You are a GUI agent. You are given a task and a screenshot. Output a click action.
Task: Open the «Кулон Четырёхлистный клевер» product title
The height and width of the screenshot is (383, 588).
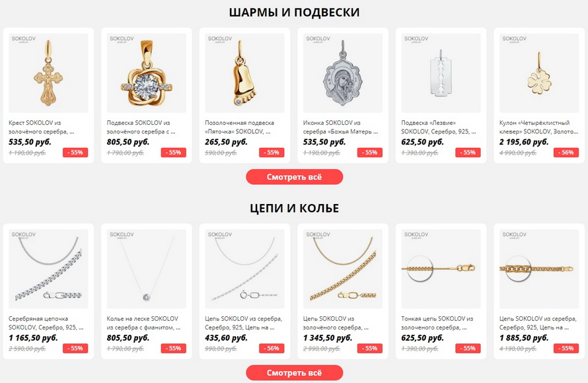point(538,127)
